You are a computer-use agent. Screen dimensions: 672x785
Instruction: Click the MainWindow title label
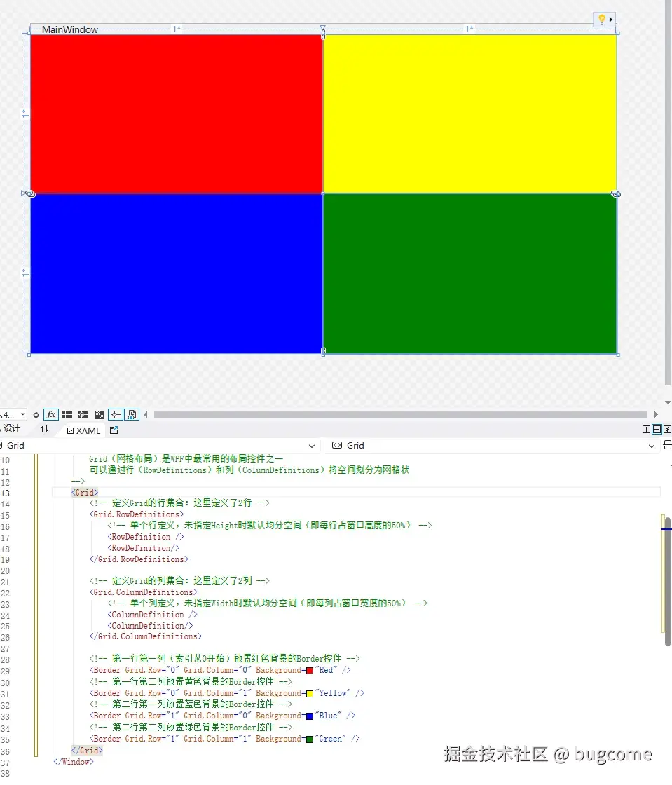point(70,29)
